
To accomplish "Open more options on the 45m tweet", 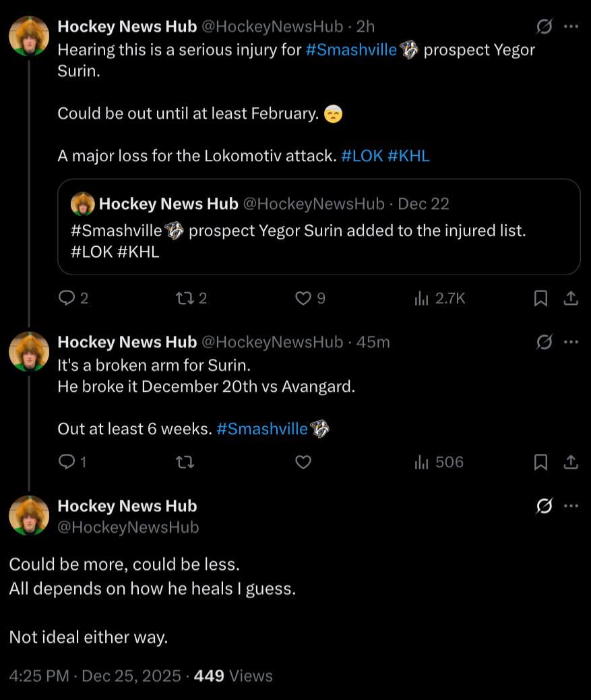I will click(x=571, y=342).
